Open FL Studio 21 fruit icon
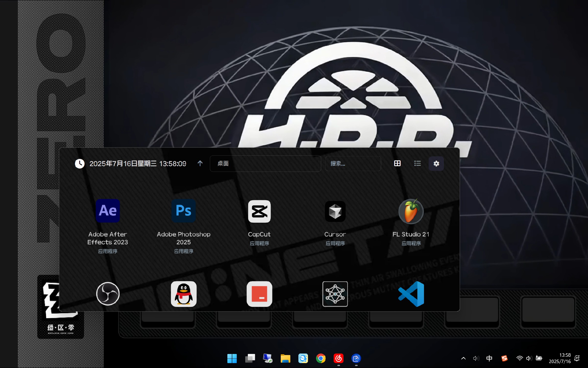Screen dimensions: 588x368 tap(411, 211)
